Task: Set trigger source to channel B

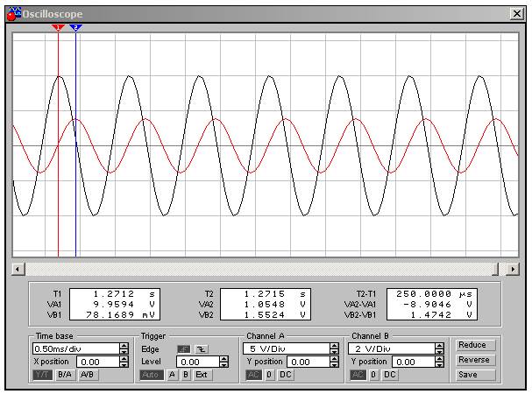Action: 186,375
